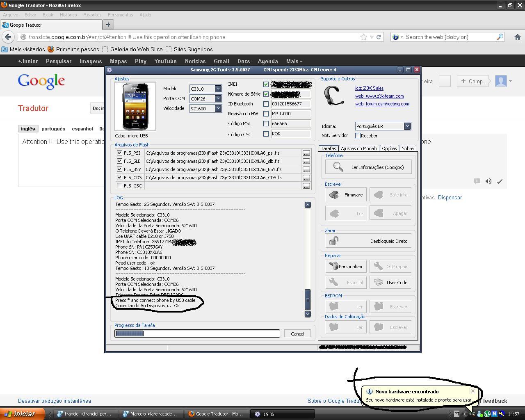Enable the Código CSC checkbox
525x420 pixels.
click(266, 134)
